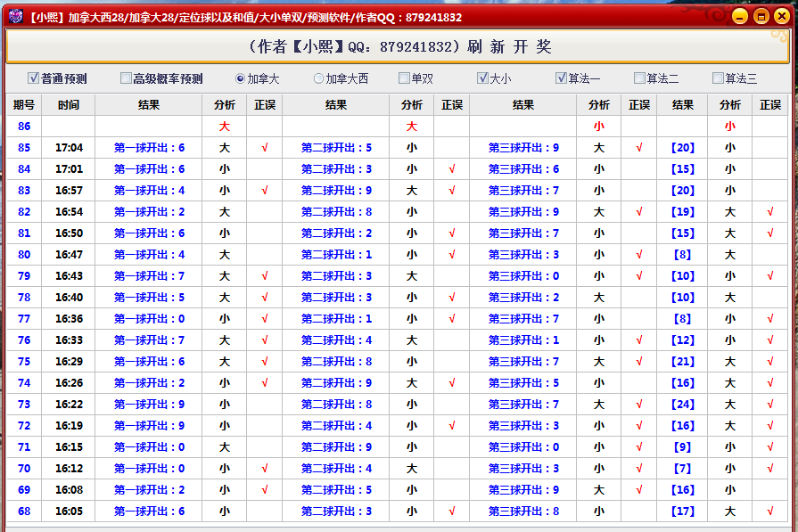Click the 【24】 sum result cell
This screenshot has height=532, width=798.
click(x=682, y=405)
